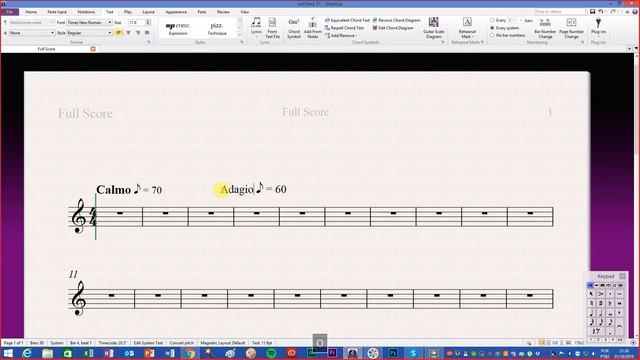
Task: Click Respell Chord Text
Action: click(x=344, y=28)
